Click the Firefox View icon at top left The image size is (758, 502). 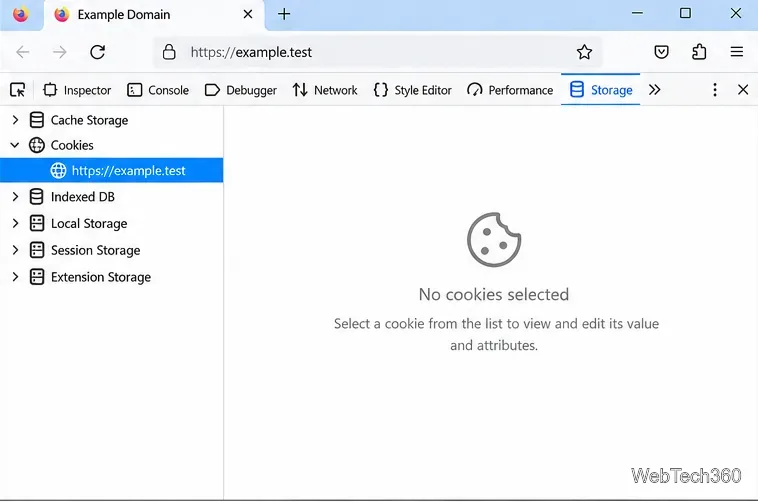pyautogui.click(x=21, y=14)
